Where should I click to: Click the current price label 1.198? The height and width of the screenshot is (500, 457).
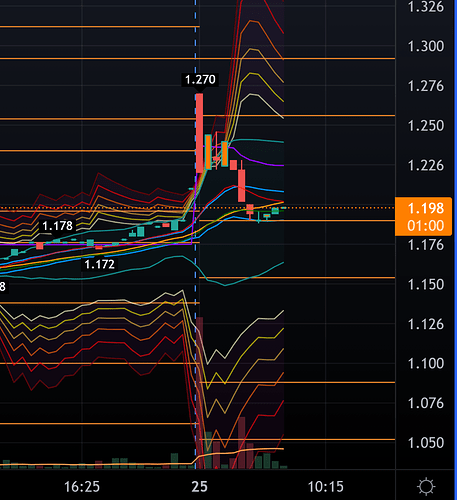(426, 208)
